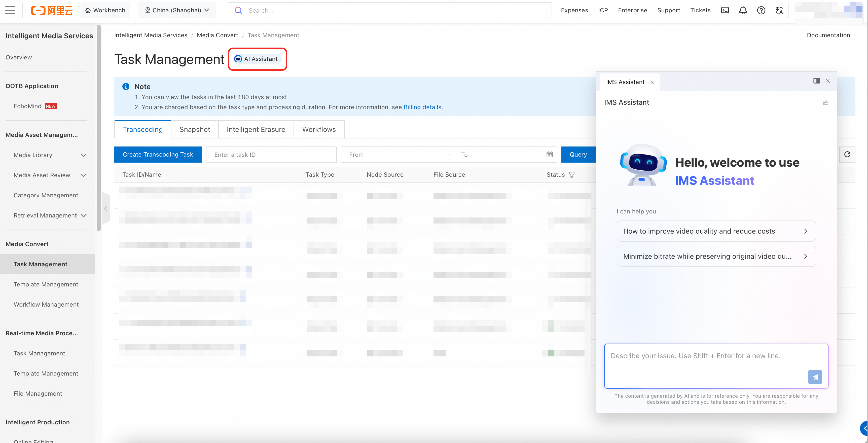Go to Workbench
Image resolution: width=868 pixels, height=443 pixels.
point(105,10)
